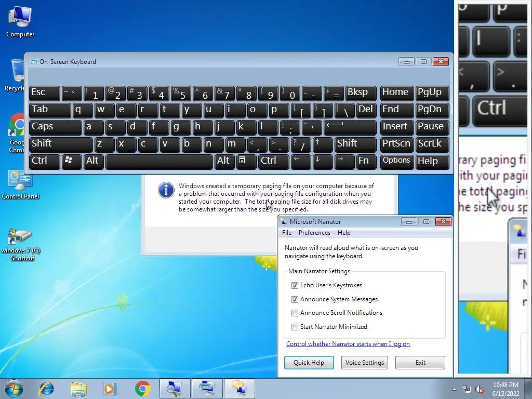Click the PgUp key
Image resolution: width=532 pixels, height=399 pixels.
pos(432,94)
